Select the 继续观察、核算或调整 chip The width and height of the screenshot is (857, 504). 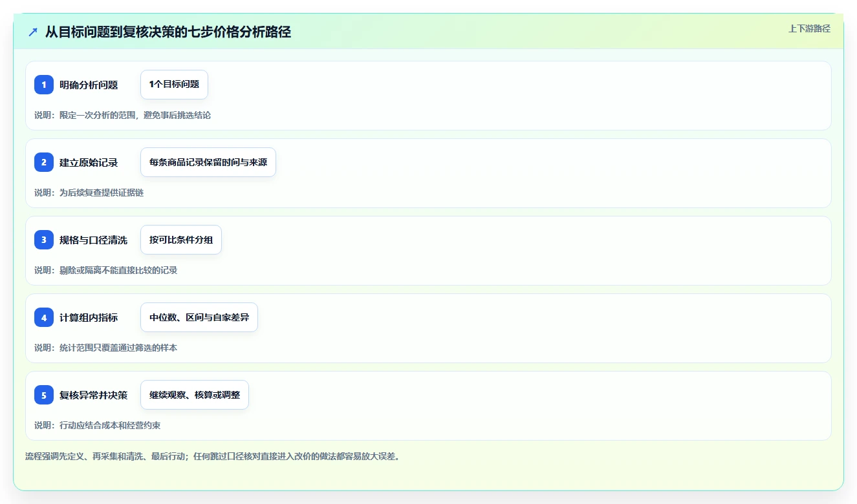point(195,395)
